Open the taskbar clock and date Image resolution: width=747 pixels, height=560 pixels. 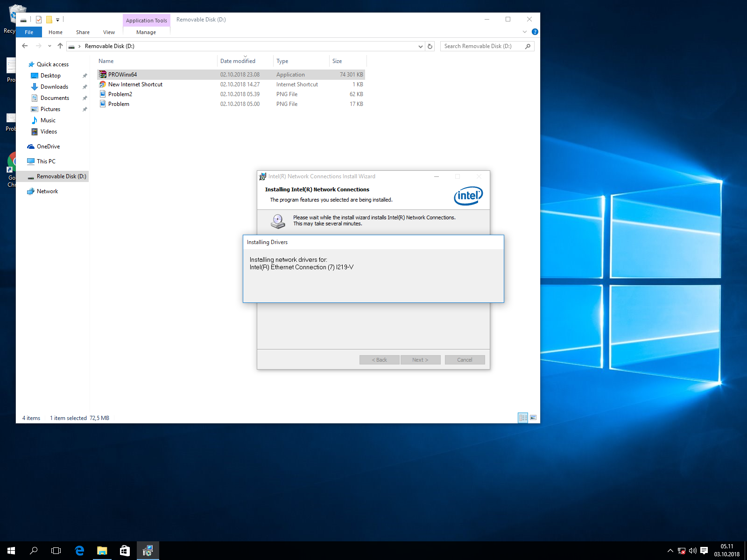727,551
